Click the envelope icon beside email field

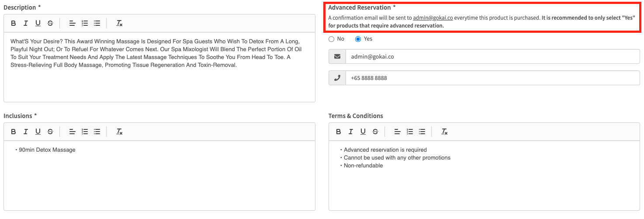tap(337, 56)
